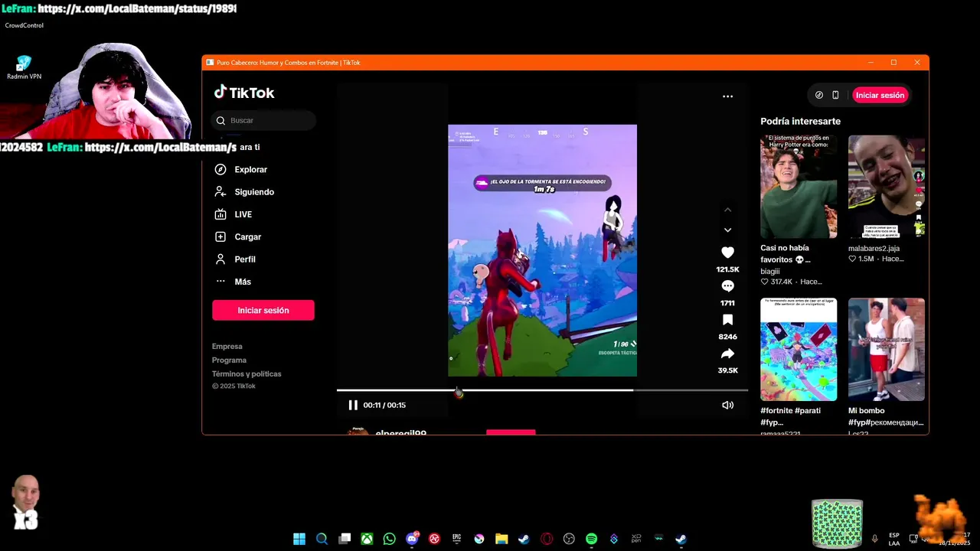Image resolution: width=980 pixels, height=551 pixels.
Task: Click the video progress bar
Action: [542, 390]
